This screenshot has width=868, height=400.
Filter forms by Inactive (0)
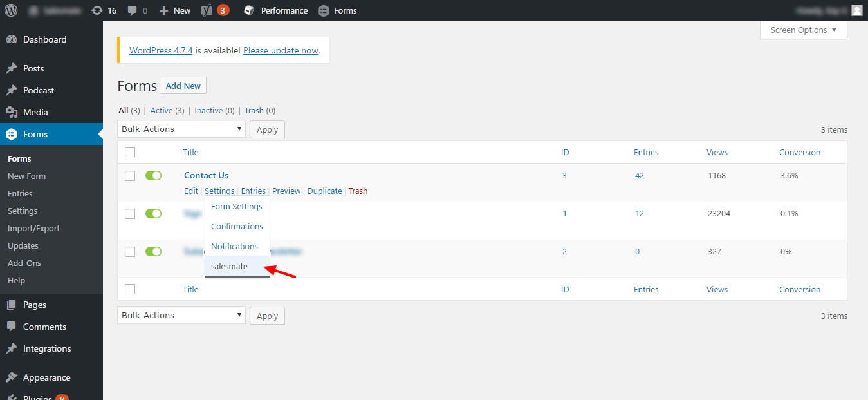(215, 110)
